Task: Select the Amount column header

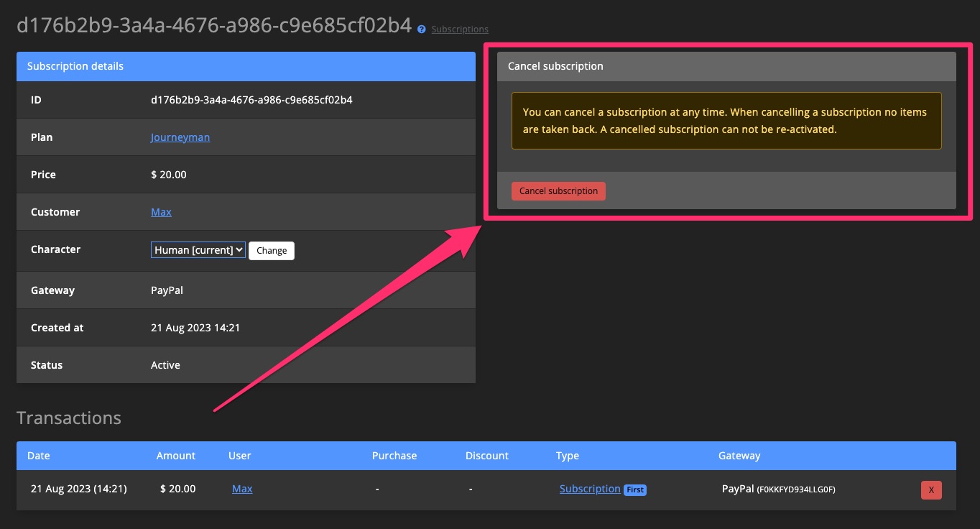Action: (176, 455)
